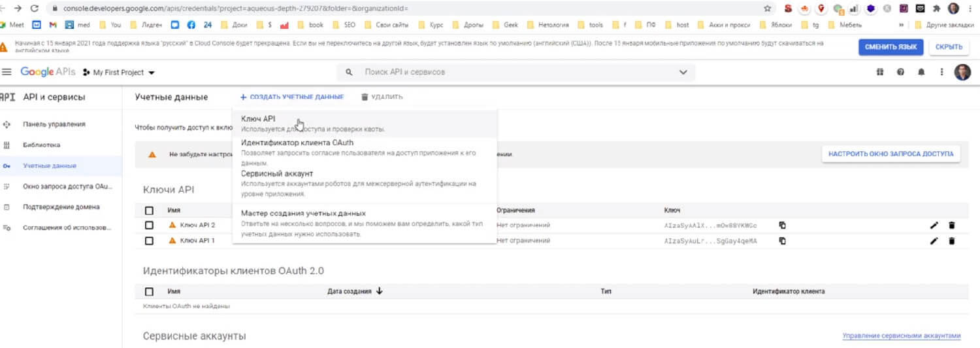The width and height of the screenshot is (980, 348).
Task: Choose Идентификатор клиента OAuth menu entry
Action: [x=365, y=152]
